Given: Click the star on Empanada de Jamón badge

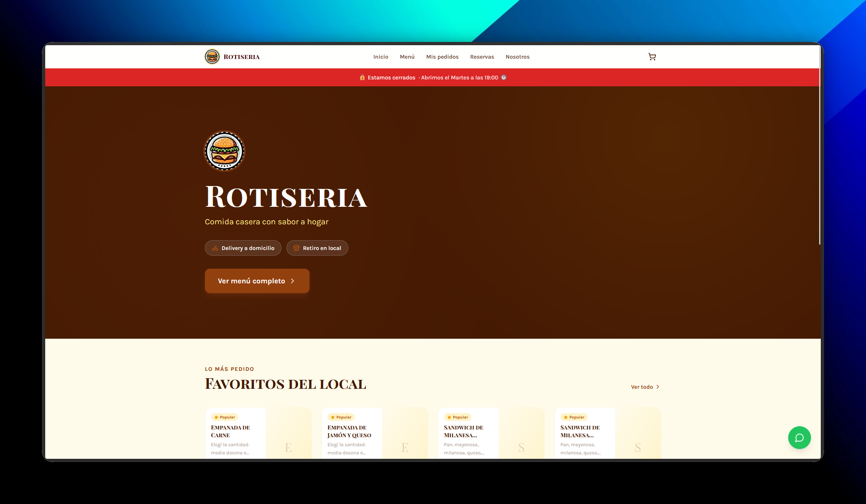Looking at the screenshot, I should (333, 417).
